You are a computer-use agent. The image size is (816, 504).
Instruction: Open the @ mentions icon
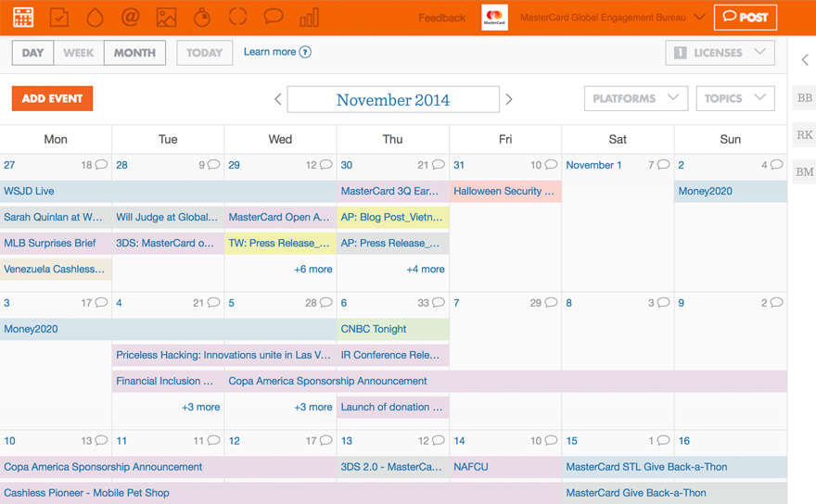130,18
